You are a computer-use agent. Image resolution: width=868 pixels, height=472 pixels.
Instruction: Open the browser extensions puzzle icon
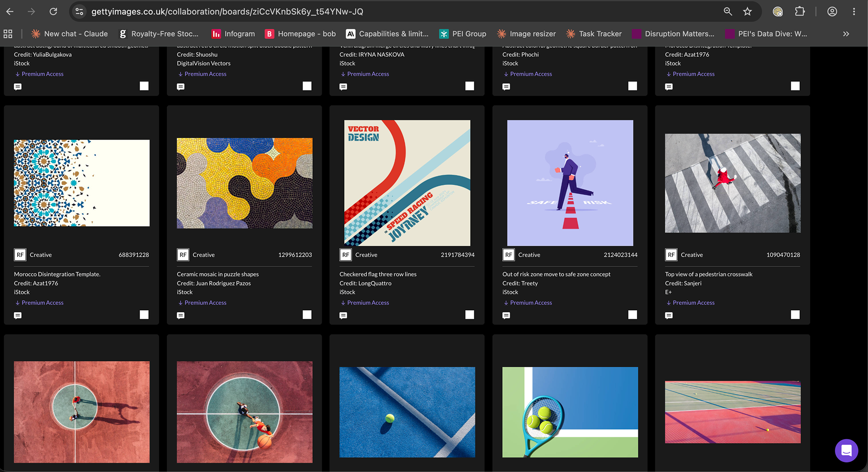800,12
